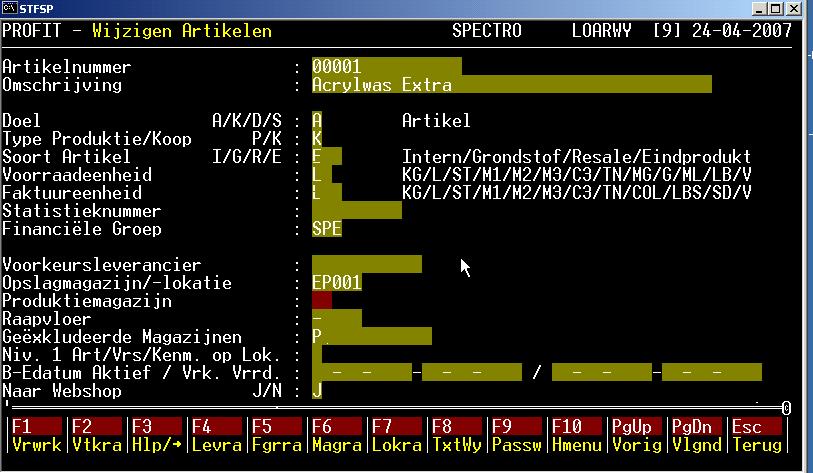Go to next record with PgDn Vlgnd
Screen dimensions: 813x473
pyautogui.click(x=697, y=435)
